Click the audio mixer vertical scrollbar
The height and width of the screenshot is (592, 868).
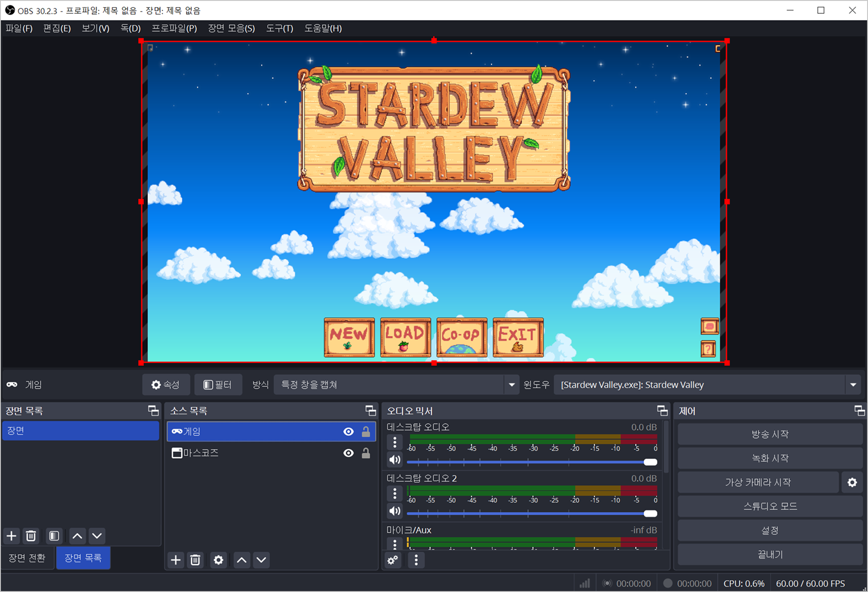[x=666, y=446]
